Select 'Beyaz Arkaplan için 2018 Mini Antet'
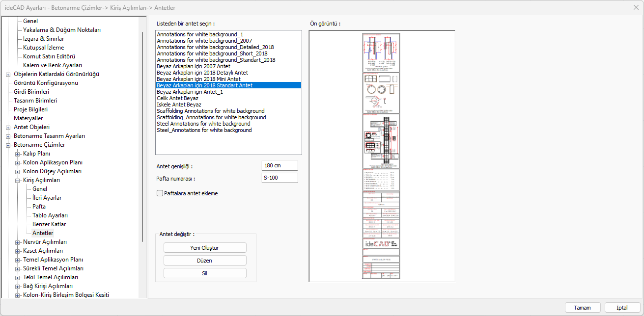This screenshot has height=316, width=644. [x=198, y=79]
